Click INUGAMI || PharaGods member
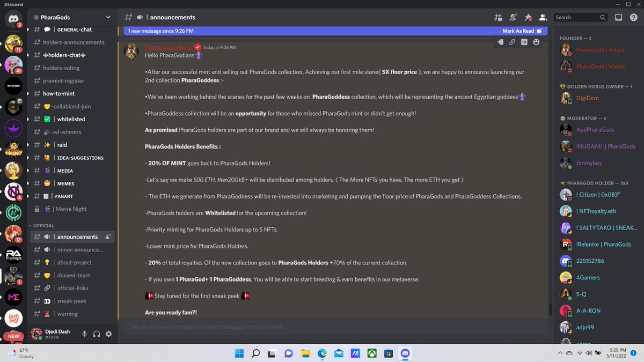Screen dimensions: 644x362 pos(605,146)
